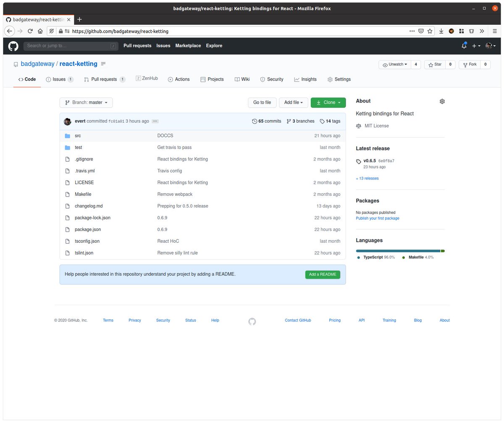Click the src folder icon

click(x=67, y=136)
